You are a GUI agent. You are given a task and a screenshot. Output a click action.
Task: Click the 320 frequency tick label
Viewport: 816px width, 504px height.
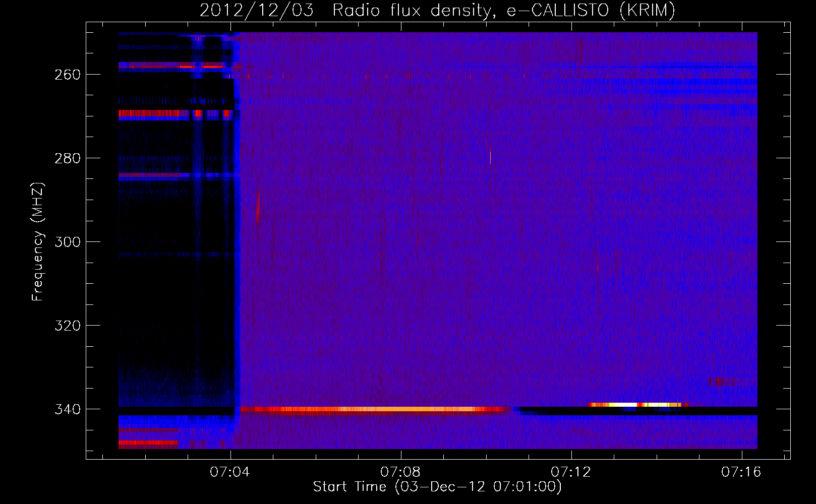point(68,326)
